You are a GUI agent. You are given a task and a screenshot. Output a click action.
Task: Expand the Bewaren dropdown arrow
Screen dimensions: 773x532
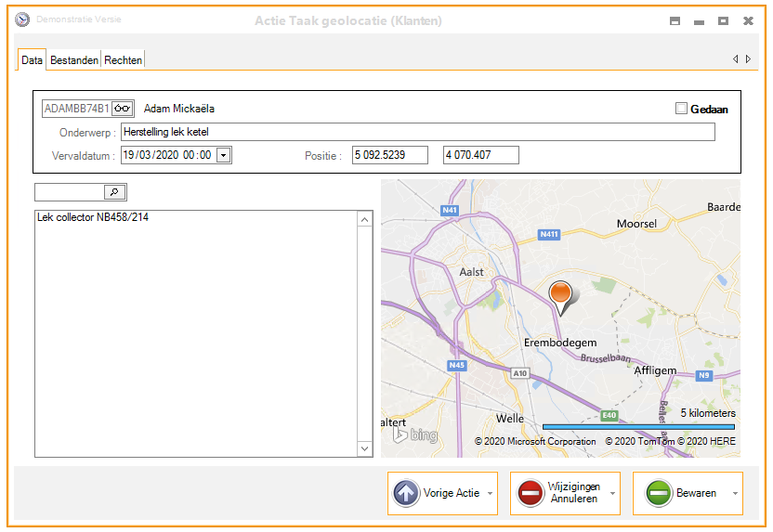(x=734, y=494)
